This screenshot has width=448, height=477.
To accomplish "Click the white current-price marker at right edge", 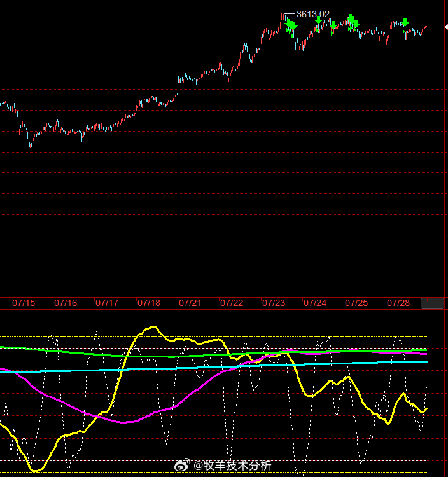I will 447,27.
